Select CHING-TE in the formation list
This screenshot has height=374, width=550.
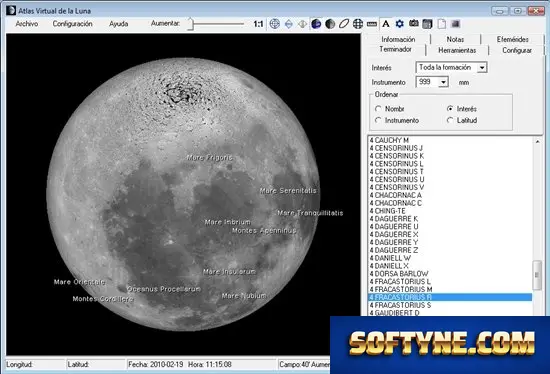tap(389, 211)
